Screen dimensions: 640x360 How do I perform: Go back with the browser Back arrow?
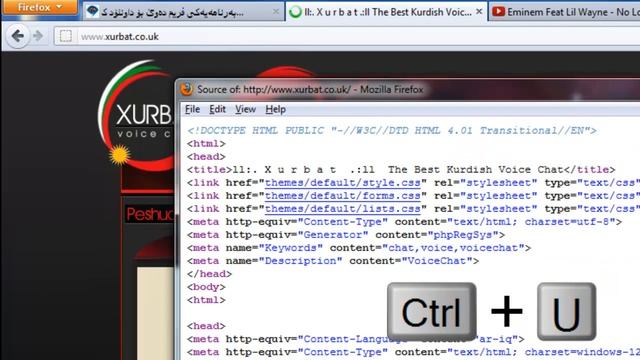[18, 36]
